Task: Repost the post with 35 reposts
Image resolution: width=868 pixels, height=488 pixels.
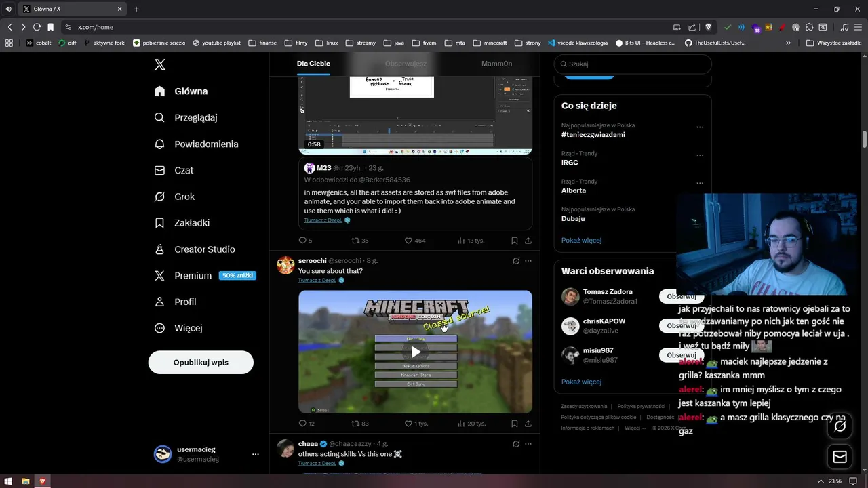Action: (x=359, y=241)
